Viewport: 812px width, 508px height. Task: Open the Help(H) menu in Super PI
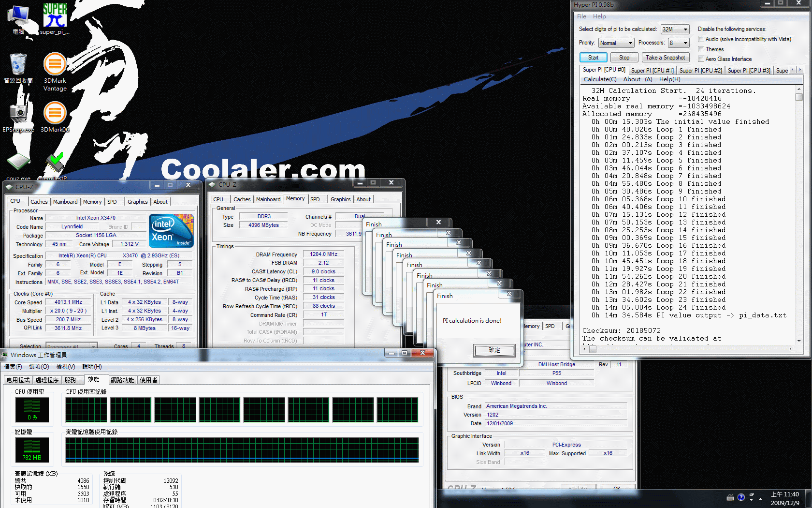(669, 79)
